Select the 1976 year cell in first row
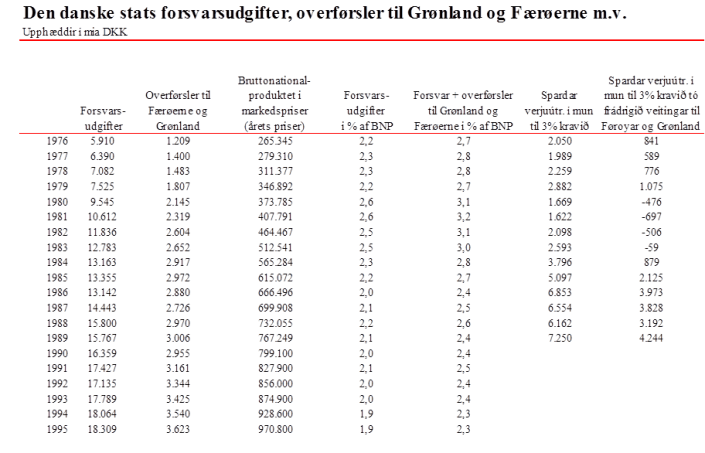Viewport: 705px width, 453px height. coord(57,144)
